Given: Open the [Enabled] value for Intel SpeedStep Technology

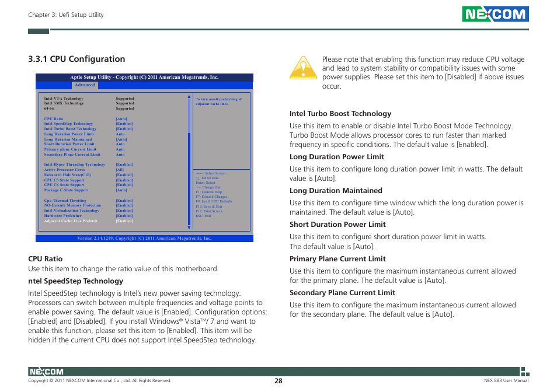Looking at the screenshot, I should [x=124, y=124].
